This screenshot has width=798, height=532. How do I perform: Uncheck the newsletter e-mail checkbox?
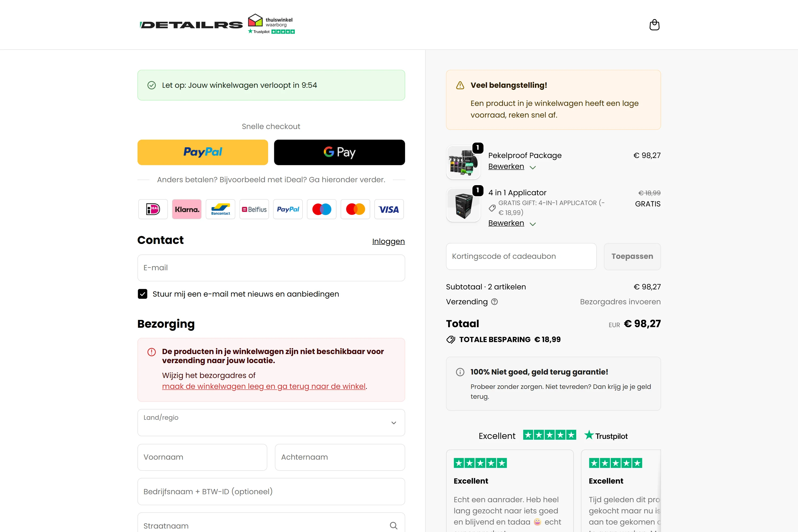(x=143, y=294)
